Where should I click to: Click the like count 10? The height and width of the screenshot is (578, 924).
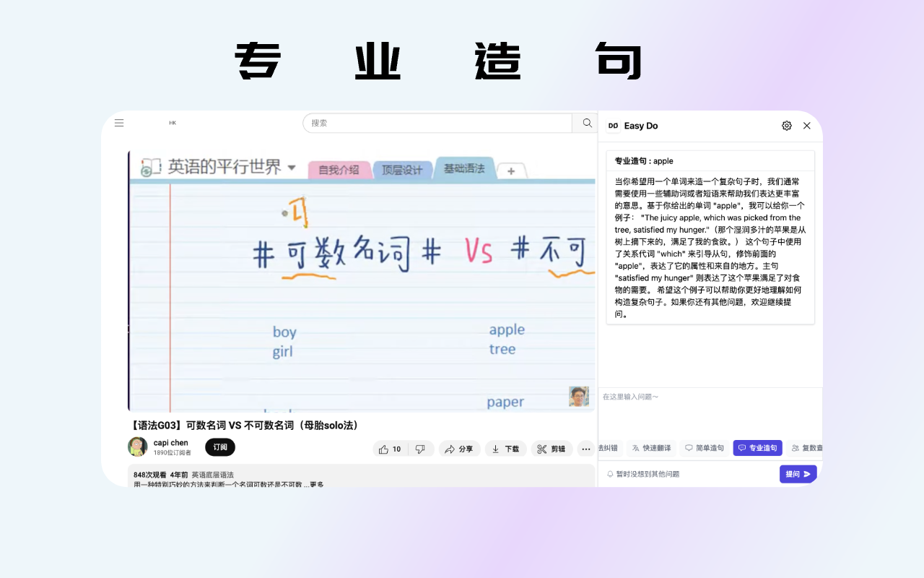click(396, 449)
